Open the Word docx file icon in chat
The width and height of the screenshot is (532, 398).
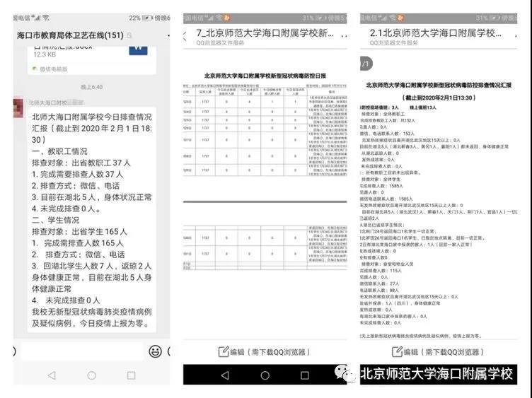[138, 49]
